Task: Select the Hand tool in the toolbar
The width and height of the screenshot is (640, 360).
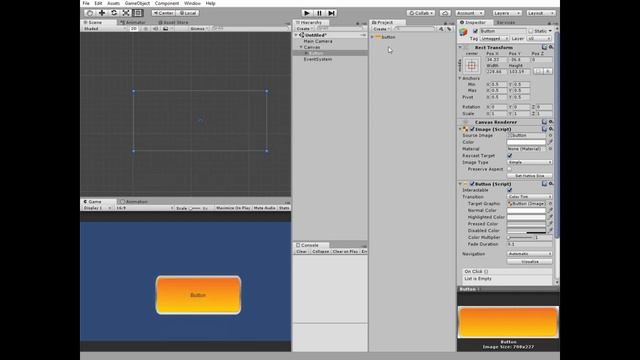Action: tap(90, 13)
